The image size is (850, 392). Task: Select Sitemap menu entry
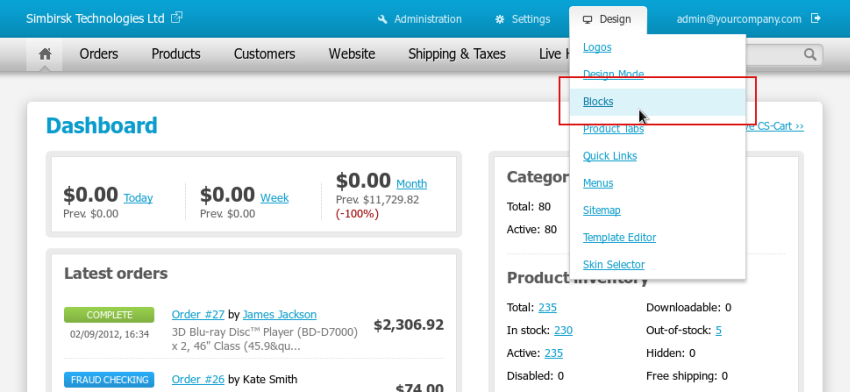click(602, 210)
